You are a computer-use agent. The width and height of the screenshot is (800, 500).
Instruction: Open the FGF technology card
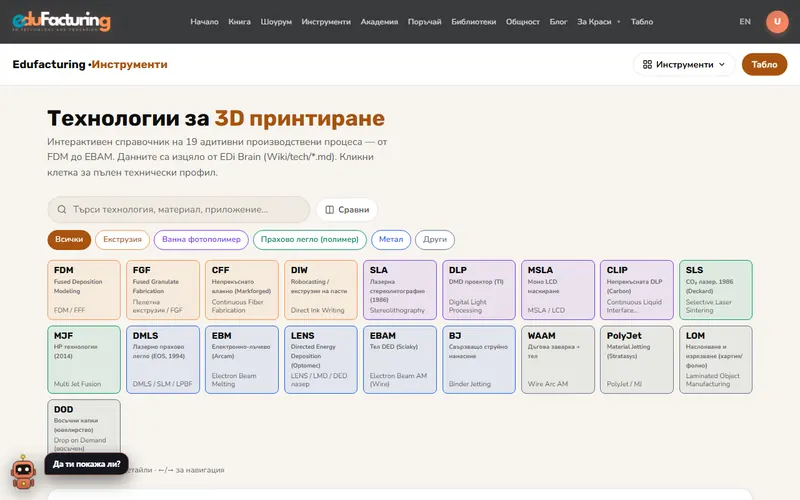point(163,290)
